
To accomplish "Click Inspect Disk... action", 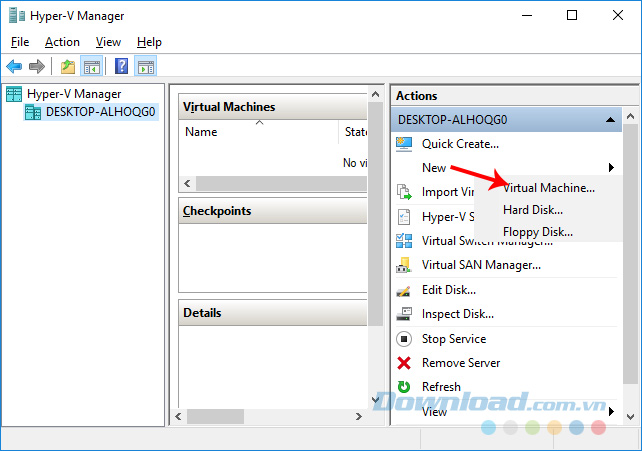I will 458,314.
